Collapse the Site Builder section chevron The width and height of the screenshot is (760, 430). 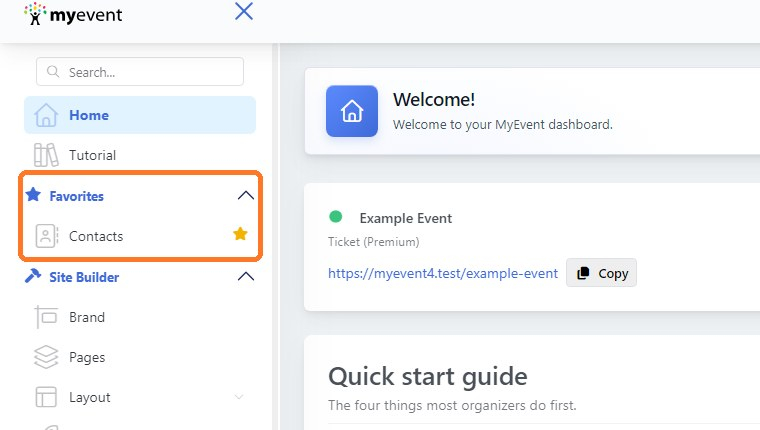click(x=246, y=276)
